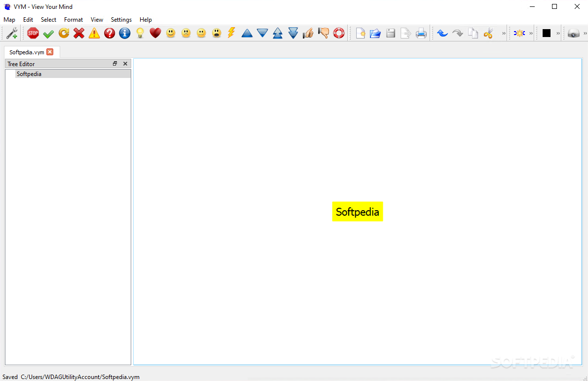Create a new map document

tap(361, 34)
